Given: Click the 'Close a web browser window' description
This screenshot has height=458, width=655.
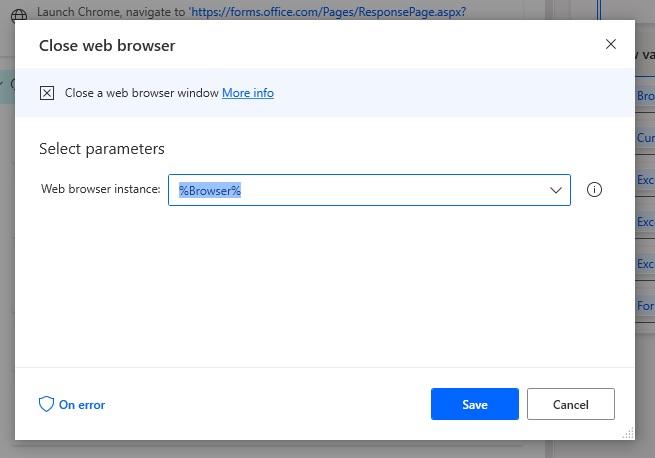Looking at the screenshot, I should [x=142, y=93].
